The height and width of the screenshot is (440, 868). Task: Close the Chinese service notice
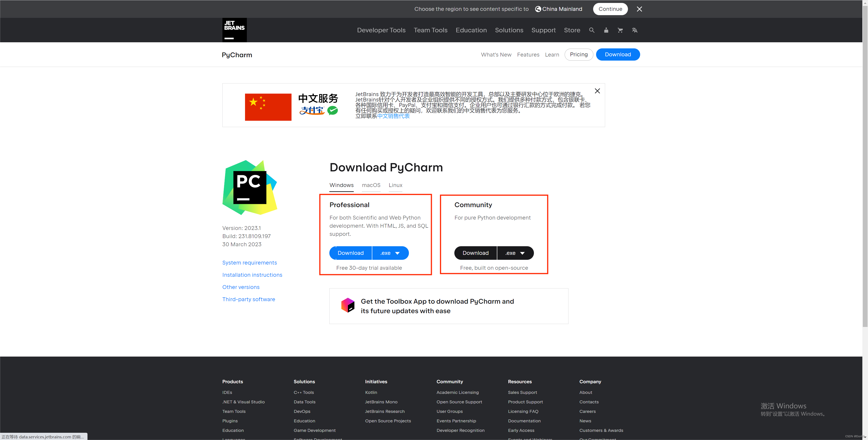597,91
